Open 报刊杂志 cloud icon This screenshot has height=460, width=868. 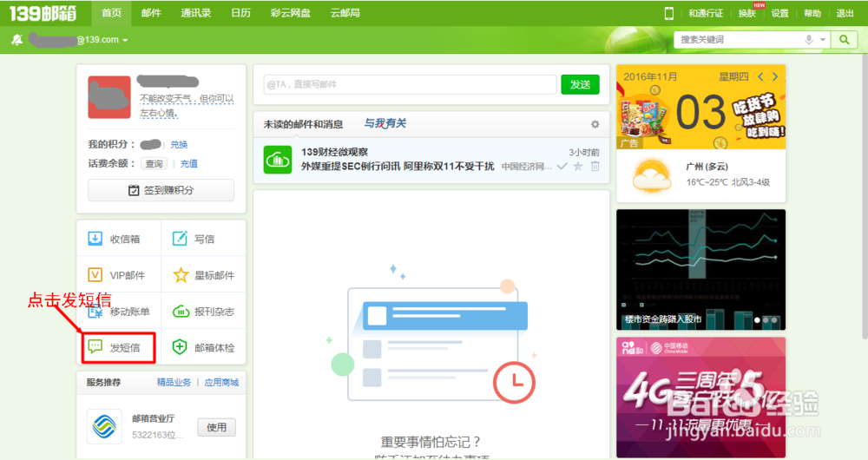[181, 312]
